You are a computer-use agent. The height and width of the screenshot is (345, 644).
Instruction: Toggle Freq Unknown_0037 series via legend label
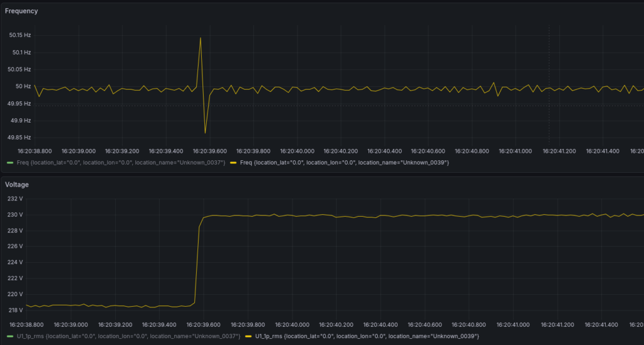coord(121,163)
